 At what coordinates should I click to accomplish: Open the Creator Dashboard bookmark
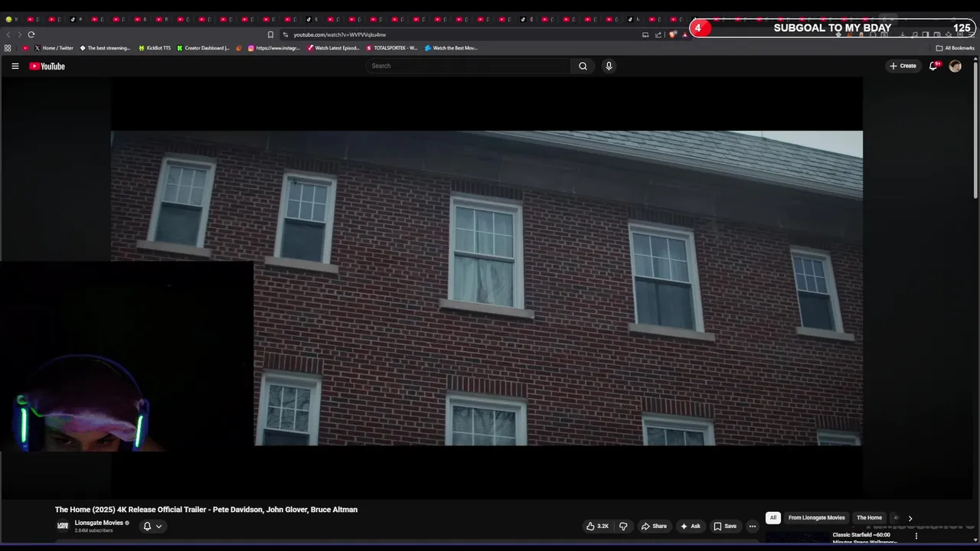pyautogui.click(x=203, y=47)
